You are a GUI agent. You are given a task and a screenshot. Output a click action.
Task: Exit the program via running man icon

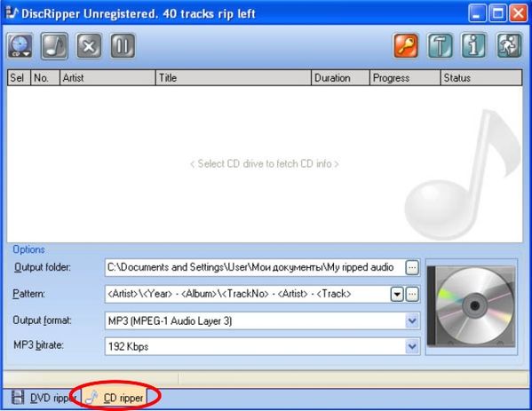(509, 46)
